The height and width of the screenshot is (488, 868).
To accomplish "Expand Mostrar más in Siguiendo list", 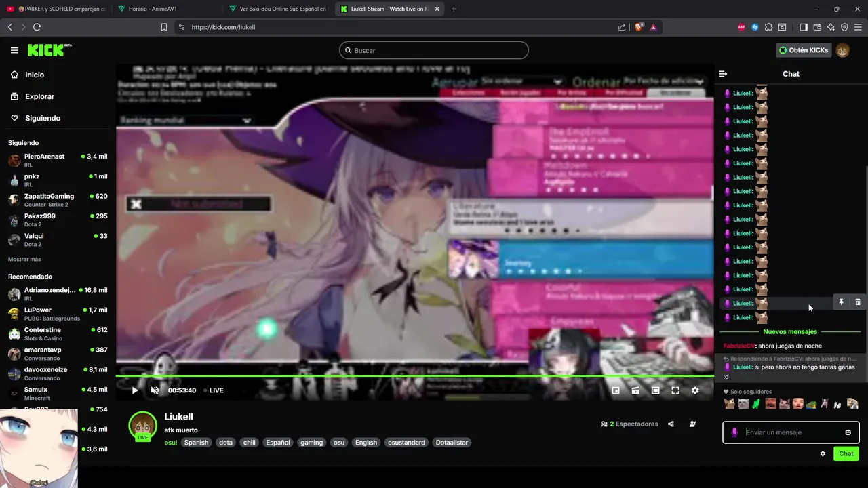I will coord(24,260).
